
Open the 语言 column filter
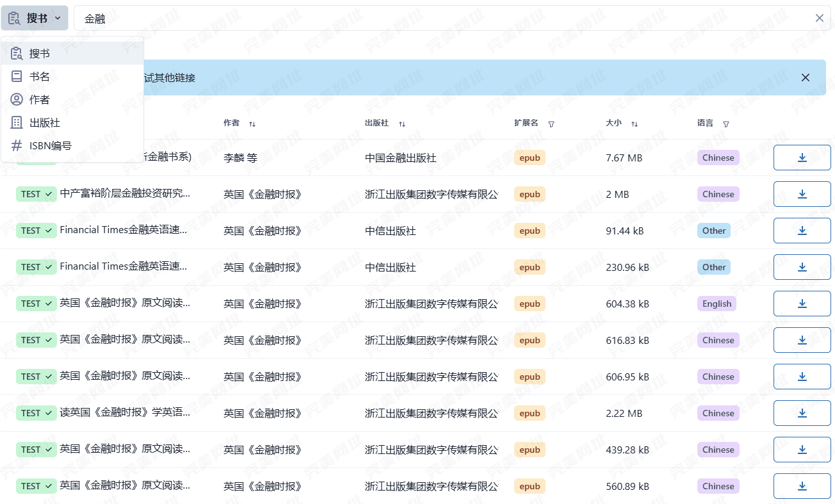pos(726,124)
